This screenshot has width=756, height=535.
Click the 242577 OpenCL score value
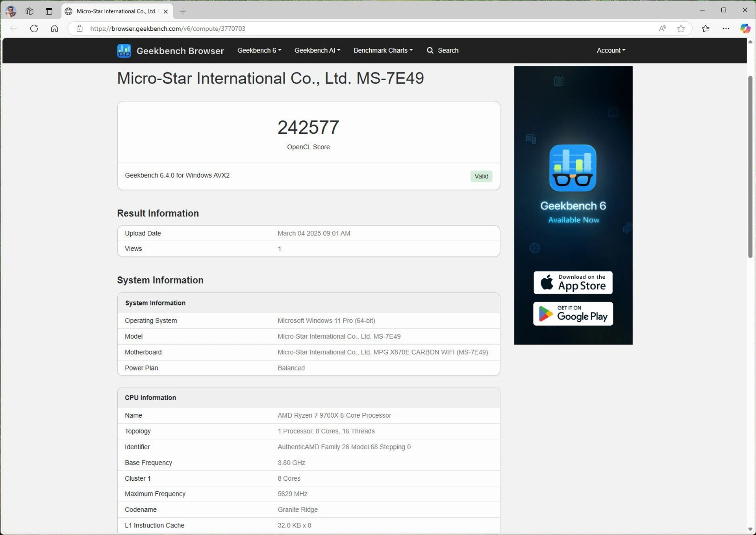tap(308, 128)
